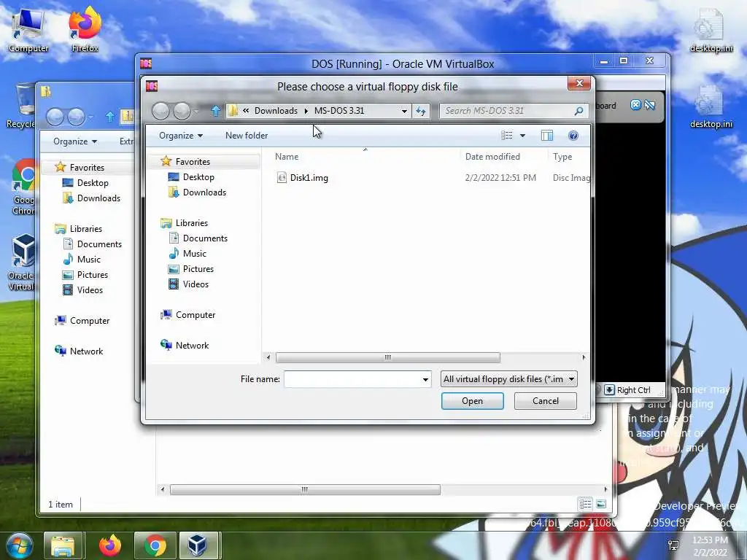
Task: Select Favorites in the dialog navigation pane
Action: coord(193,161)
